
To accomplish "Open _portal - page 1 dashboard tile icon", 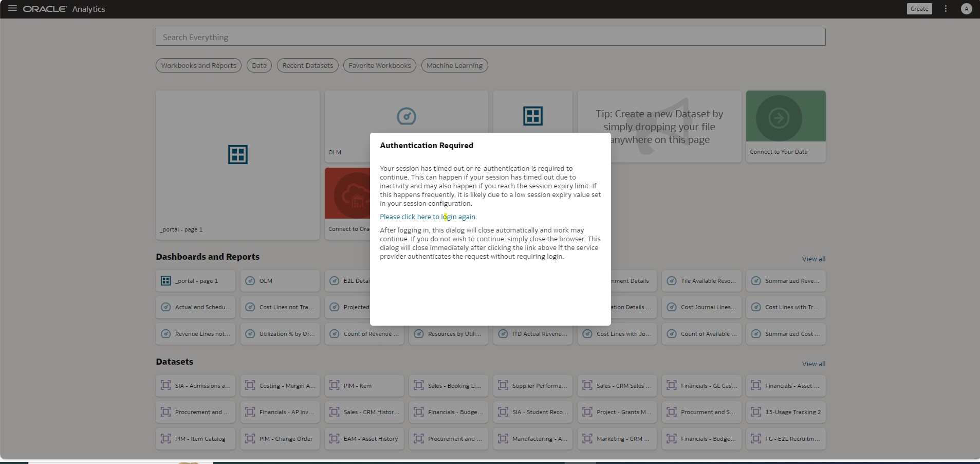I will click(165, 281).
